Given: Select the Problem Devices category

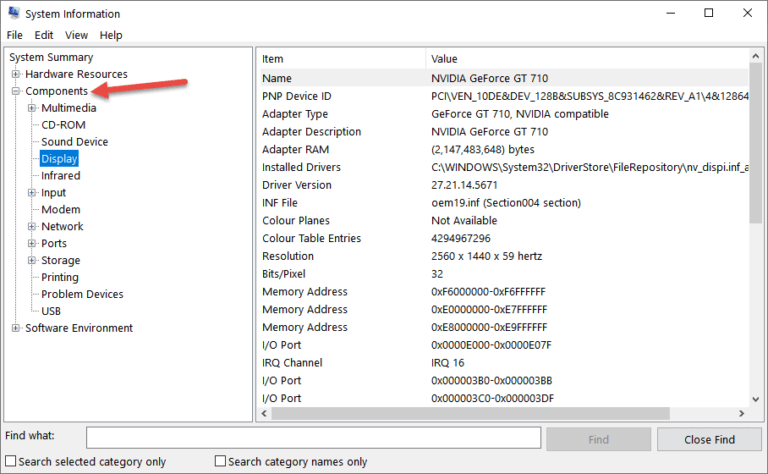Looking at the screenshot, I should [x=82, y=294].
